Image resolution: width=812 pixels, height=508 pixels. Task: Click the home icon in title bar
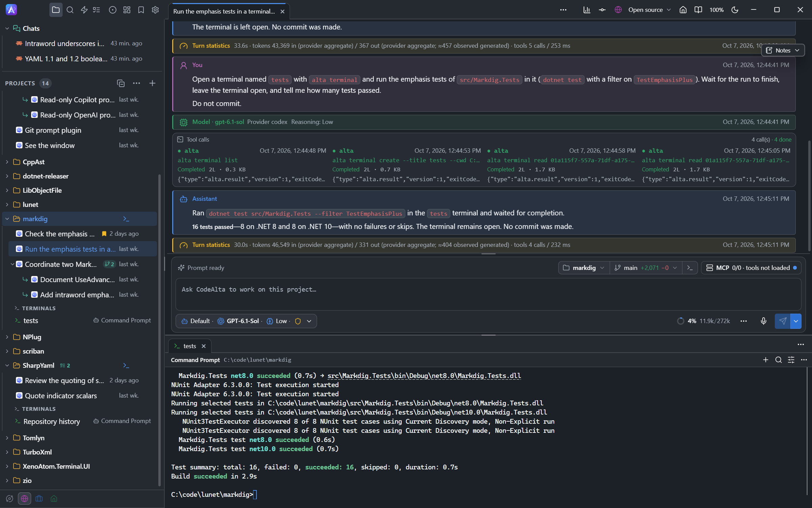click(683, 10)
